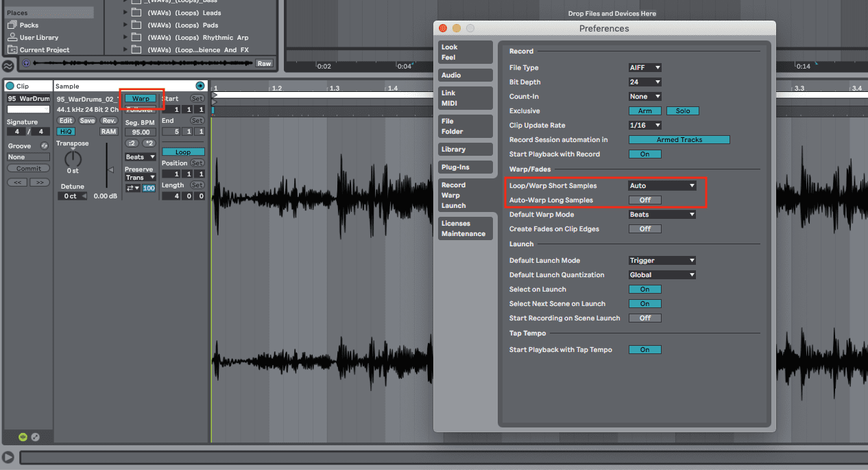Click the Transpose knob
The height and width of the screenshot is (470, 868).
click(x=73, y=159)
